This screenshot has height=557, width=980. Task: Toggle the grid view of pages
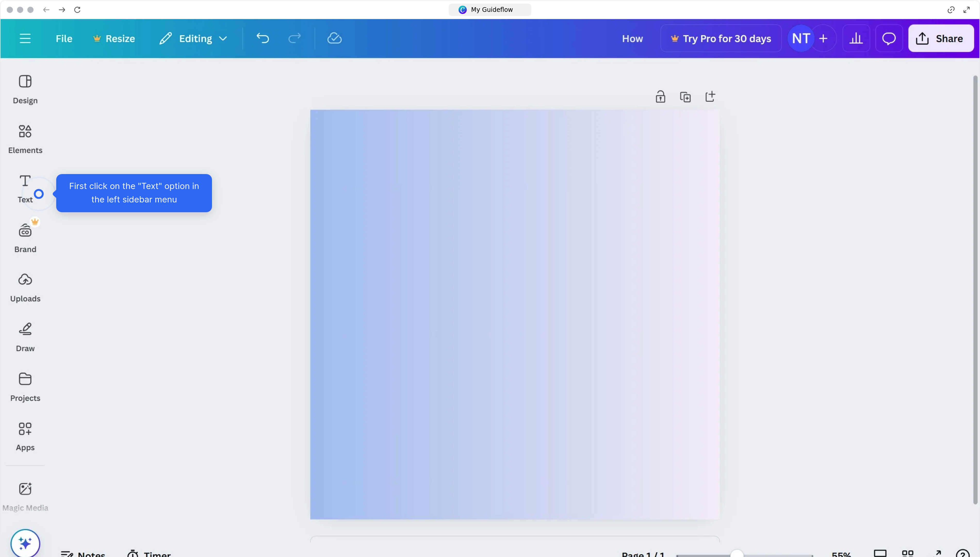pyautogui.click(x=907, y=554)
